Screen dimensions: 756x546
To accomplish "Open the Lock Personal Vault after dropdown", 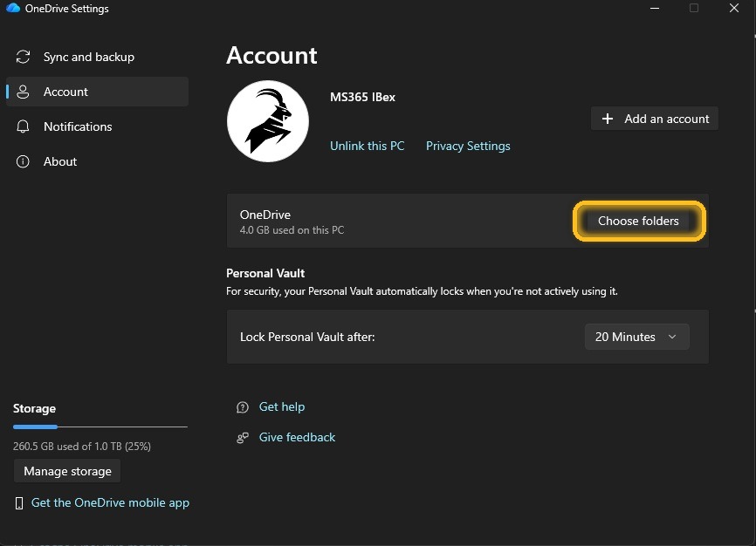I will (637, 337).
